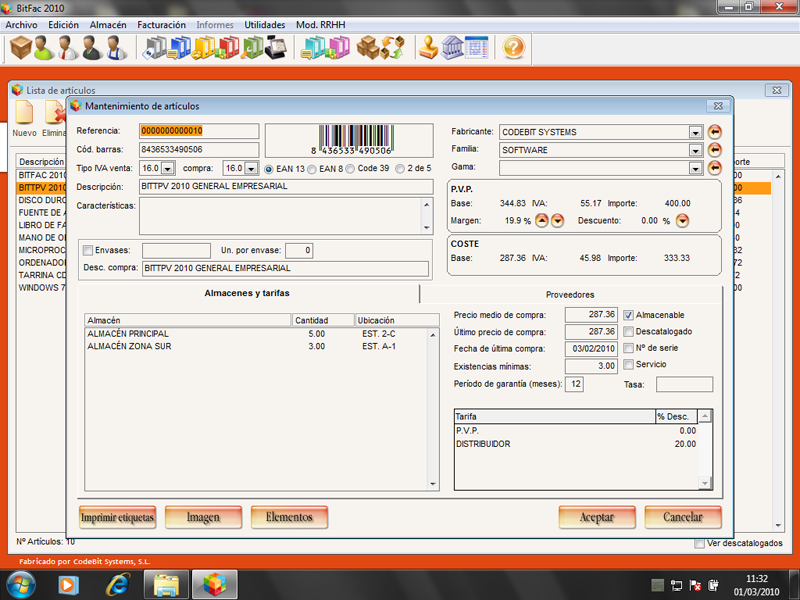The height and width of the screenshot is (600, 800).
Task: Click the box transfer arrows icon
Action: (392, 48)
